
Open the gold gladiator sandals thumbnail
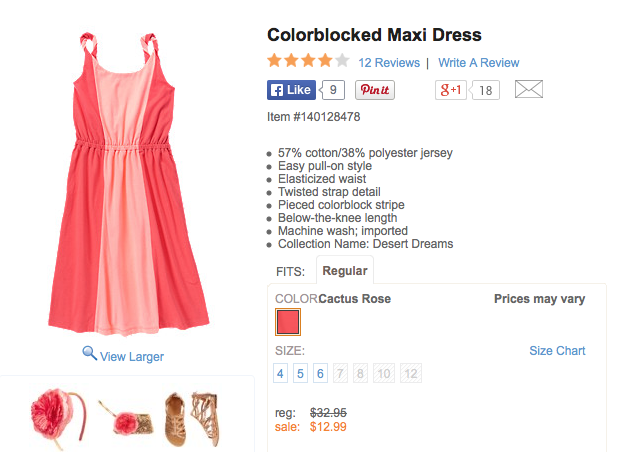pyautogui.click(x=188, y=417)
